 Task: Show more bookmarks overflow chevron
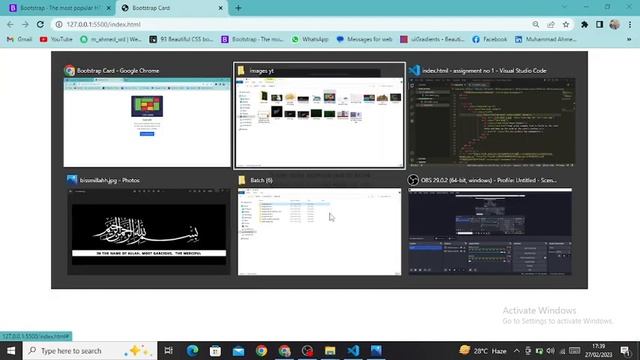point(629,39)
